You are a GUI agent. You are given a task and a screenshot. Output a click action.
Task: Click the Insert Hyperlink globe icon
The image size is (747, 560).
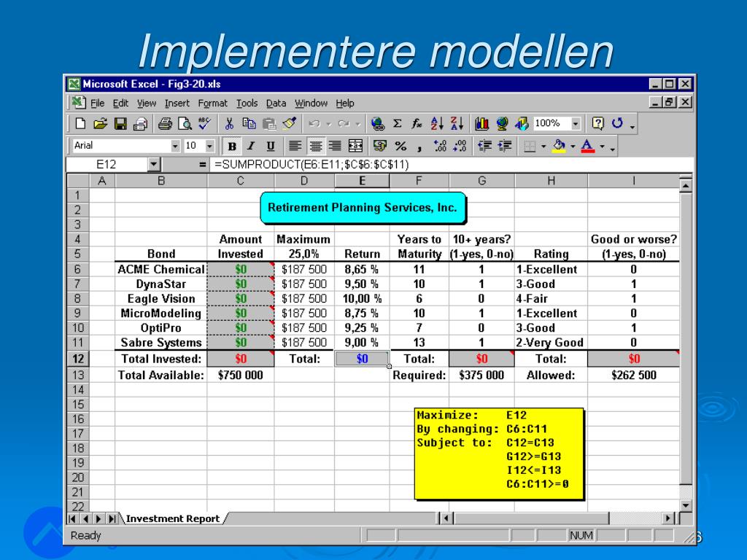coord(377,124)
